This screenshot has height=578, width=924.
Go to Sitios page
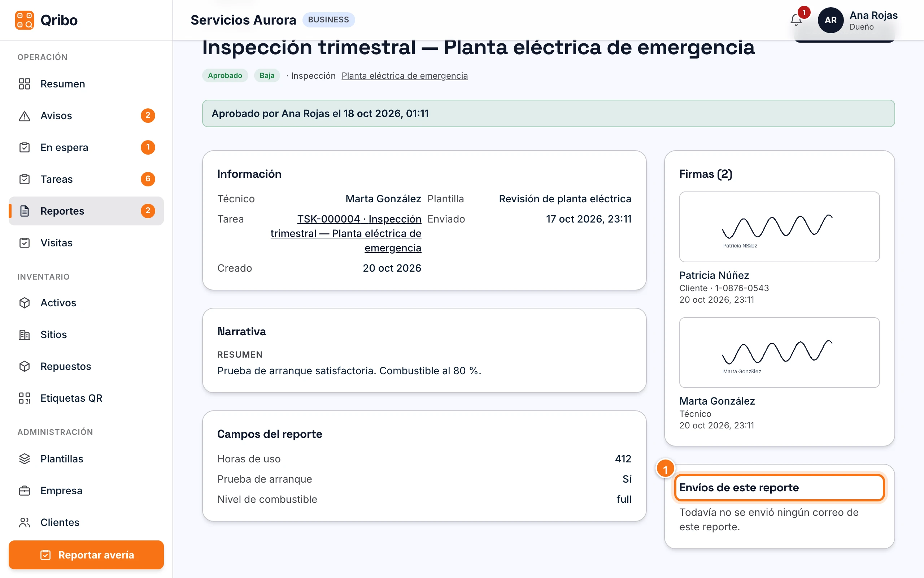pos(86,334)
